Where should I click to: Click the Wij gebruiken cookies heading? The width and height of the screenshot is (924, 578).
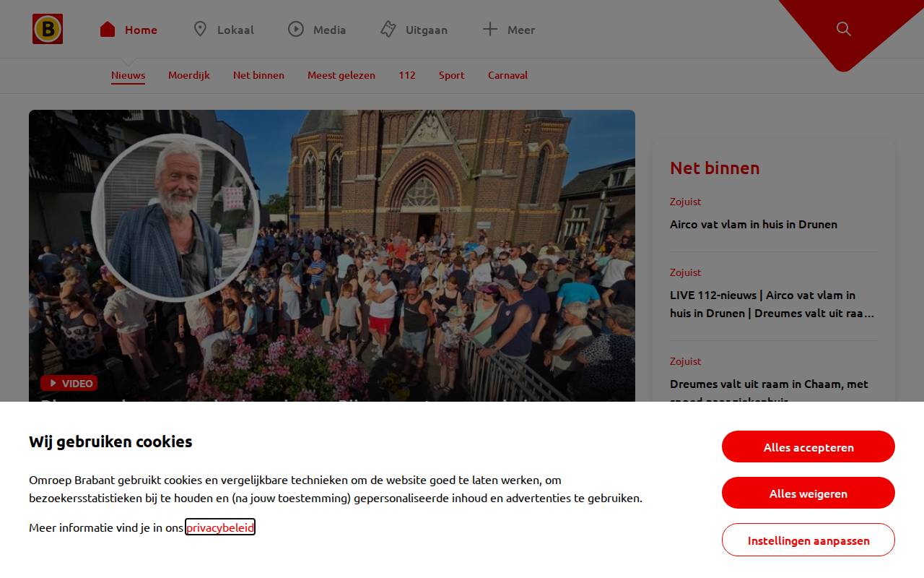tap(110, 441)
